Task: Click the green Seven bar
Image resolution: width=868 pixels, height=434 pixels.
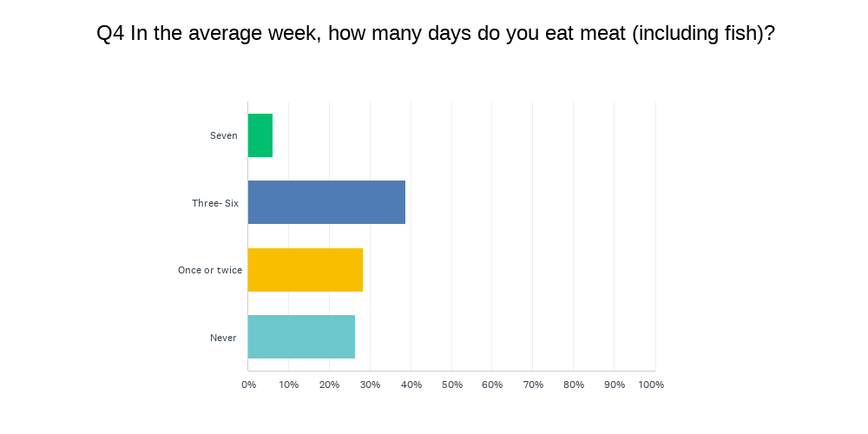Action: [x=260, y=135]
